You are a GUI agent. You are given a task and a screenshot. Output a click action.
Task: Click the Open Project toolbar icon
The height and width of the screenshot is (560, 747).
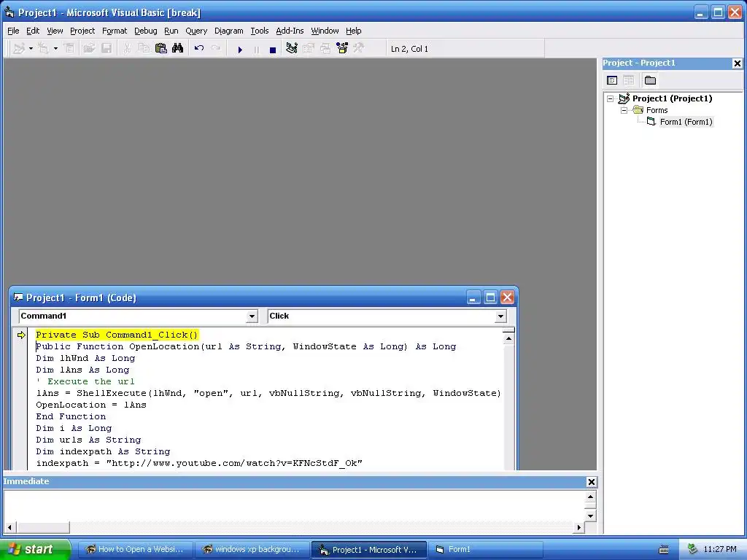pyautogui.click(x=89, y=49)
